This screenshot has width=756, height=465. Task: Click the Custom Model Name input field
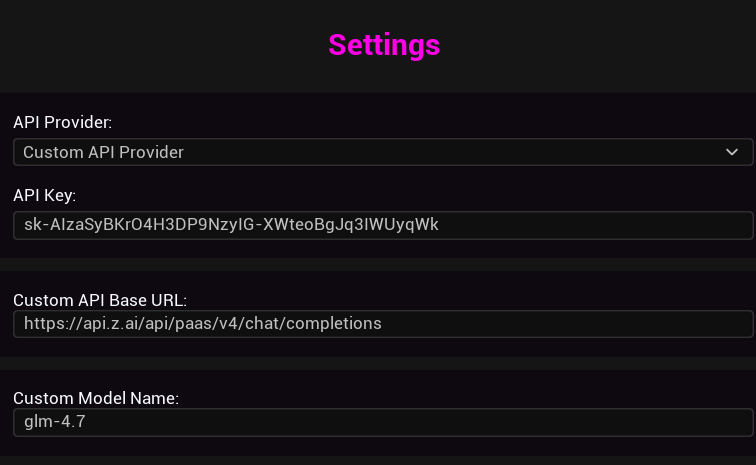click(x=382, y=422)
